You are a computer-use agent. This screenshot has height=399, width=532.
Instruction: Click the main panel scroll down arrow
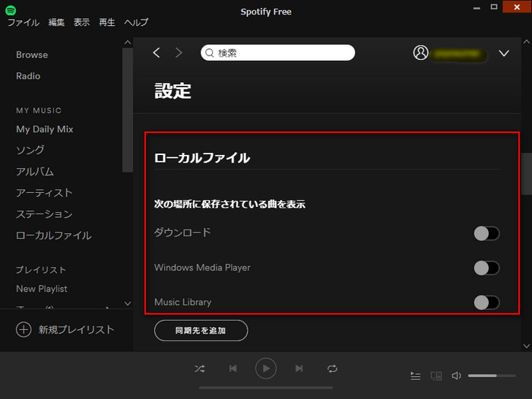(x=526, y=346)
